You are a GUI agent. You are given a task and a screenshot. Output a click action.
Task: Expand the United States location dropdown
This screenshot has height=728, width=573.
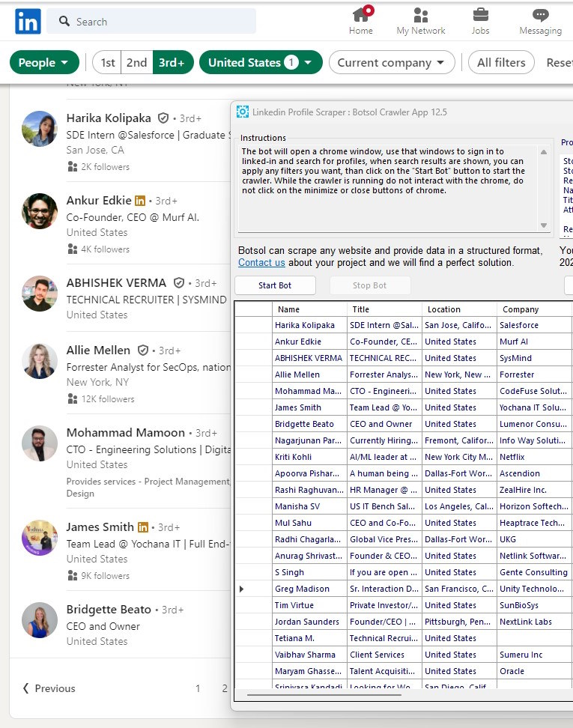click(x=261, y=62)
